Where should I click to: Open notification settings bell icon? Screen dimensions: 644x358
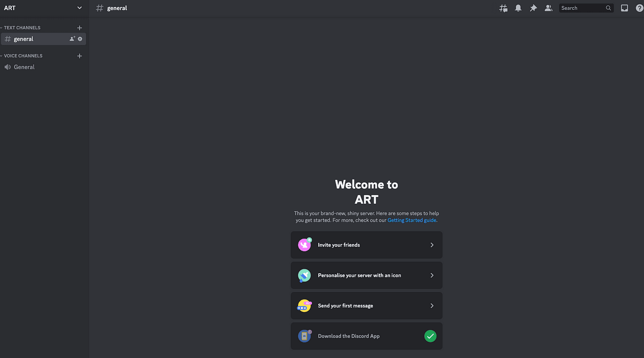(x=518, y=8)
